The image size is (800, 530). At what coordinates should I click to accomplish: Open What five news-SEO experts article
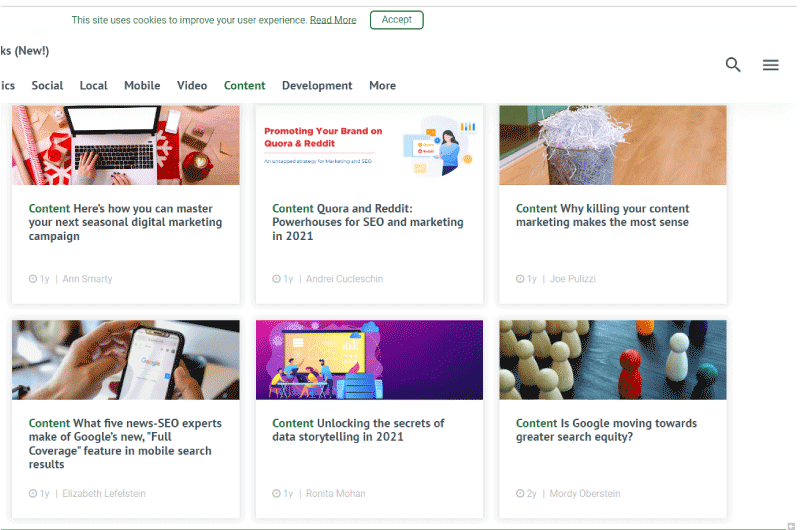tap(125, 444)
